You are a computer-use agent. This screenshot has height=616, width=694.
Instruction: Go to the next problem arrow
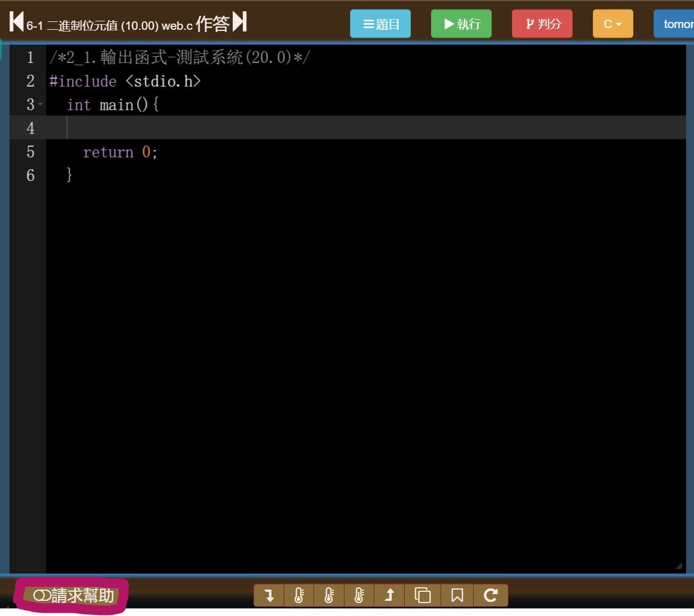tap(240, 22)
